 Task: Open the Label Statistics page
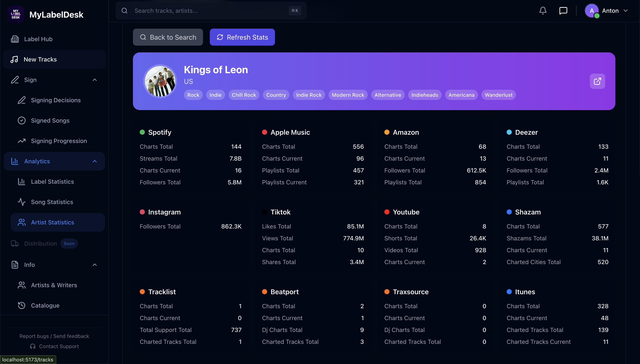point(52,182)
